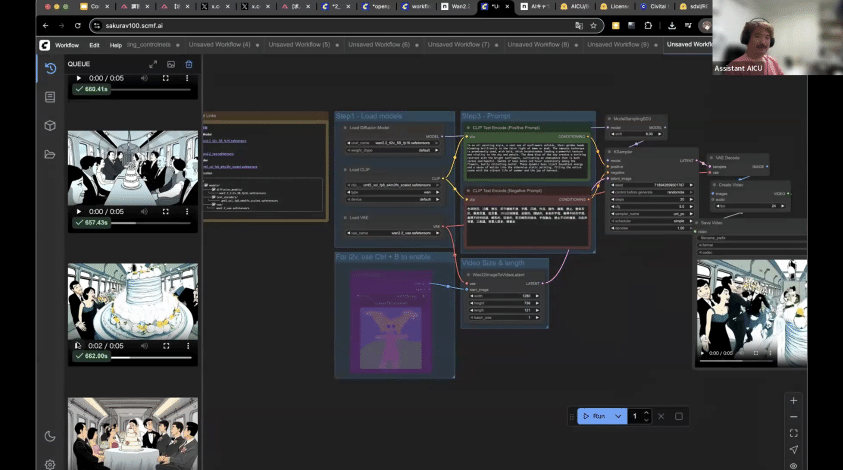Viewport: 843px width, 470px height.
Task: Bookmark this page with the star
Action: (594, 25)
